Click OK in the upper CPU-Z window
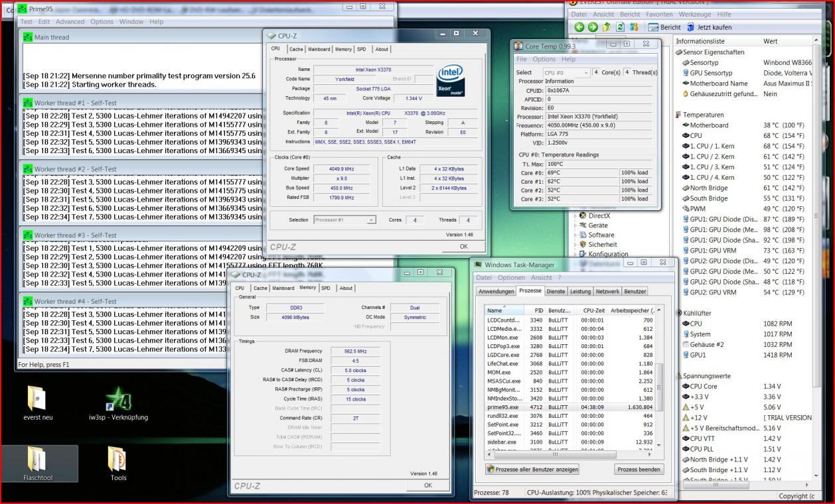This screenshot has width=835, height=504. [463, 246]
